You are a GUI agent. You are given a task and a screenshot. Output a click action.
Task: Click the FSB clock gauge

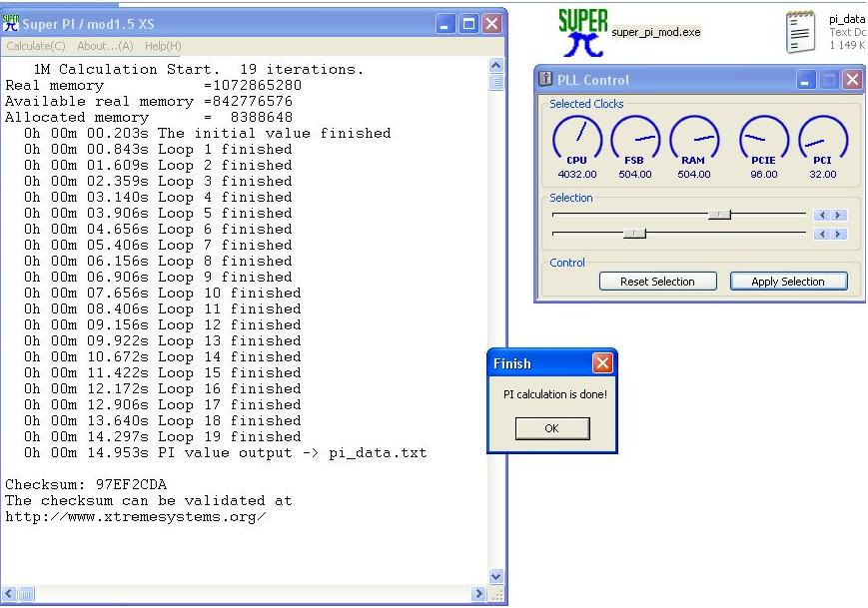click(x=635, y=140)
